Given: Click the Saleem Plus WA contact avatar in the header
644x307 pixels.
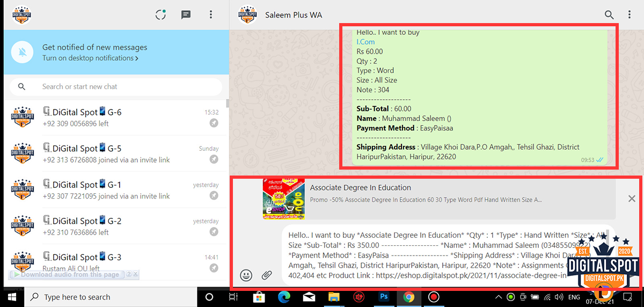Looking at the screenshot, I should pyautogui.click(x=247, y=14).
